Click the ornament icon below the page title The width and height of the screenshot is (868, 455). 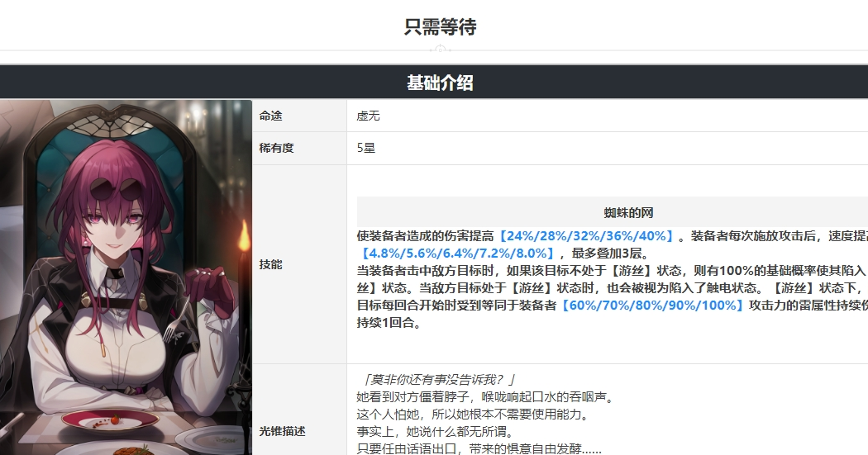point(440,50)
